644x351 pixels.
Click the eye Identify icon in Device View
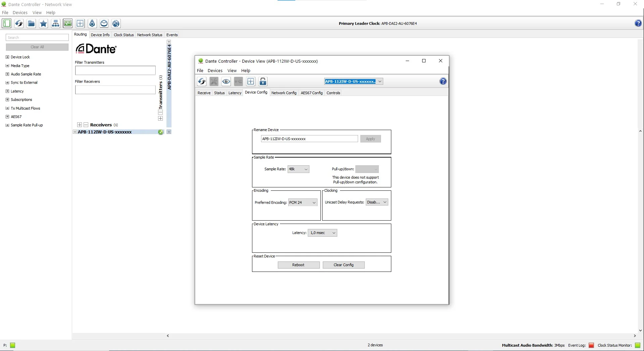click(226, 81)
